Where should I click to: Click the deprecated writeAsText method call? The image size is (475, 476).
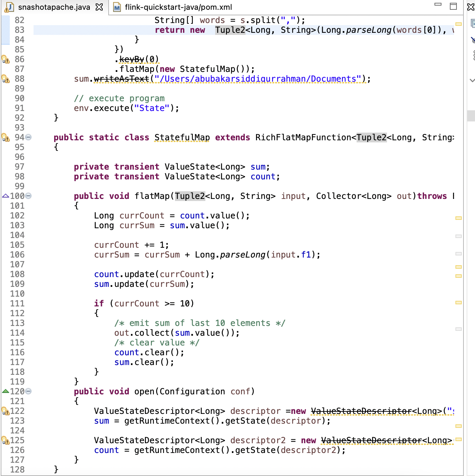[x=121, y=79]
